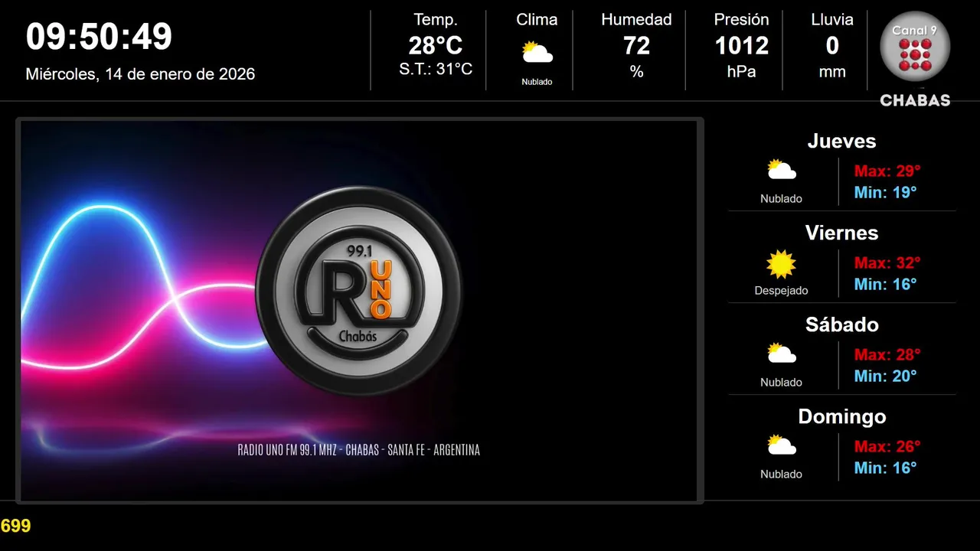Click the Presión heading
The image size is (980, 551).
click(741, 20)
